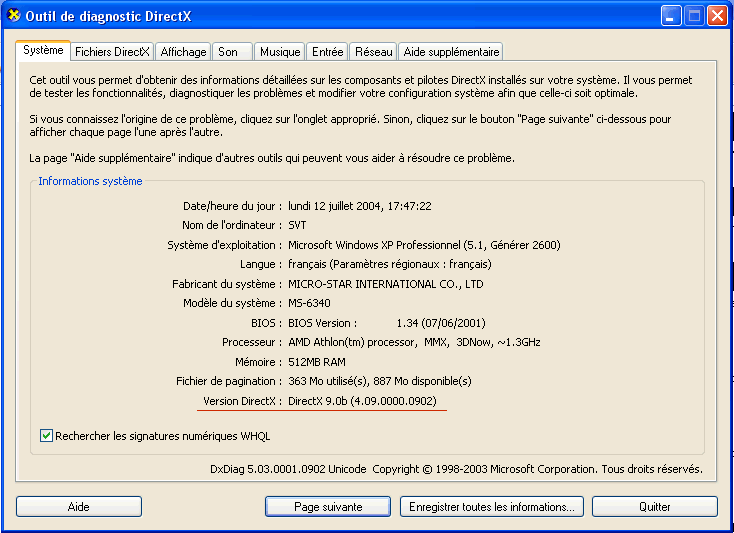
Task: Click the BIOS Version 1.34 value
Action: coord(387,323)
